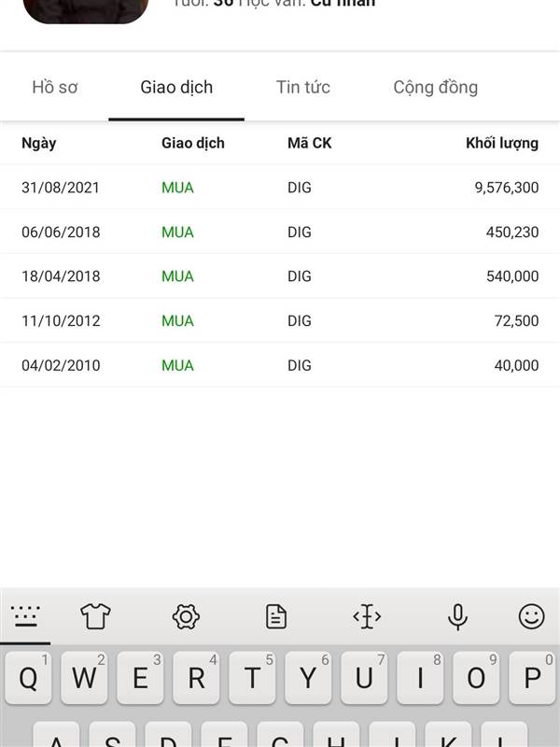Open keyboard themes via shirt icon
Viewport: 560px width, 747px height.
coord(95,616)
